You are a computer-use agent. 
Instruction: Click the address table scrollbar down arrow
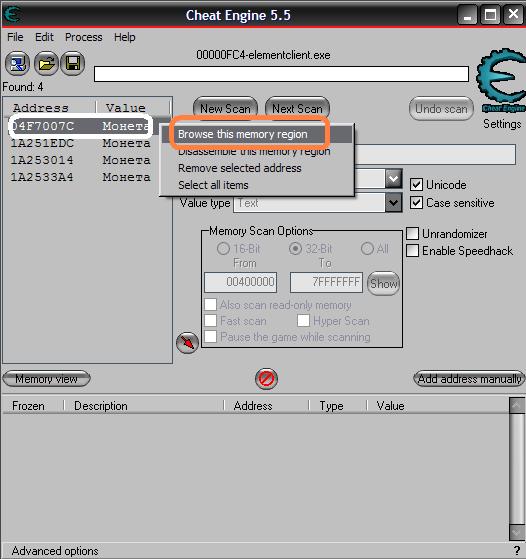coord(517,533)
